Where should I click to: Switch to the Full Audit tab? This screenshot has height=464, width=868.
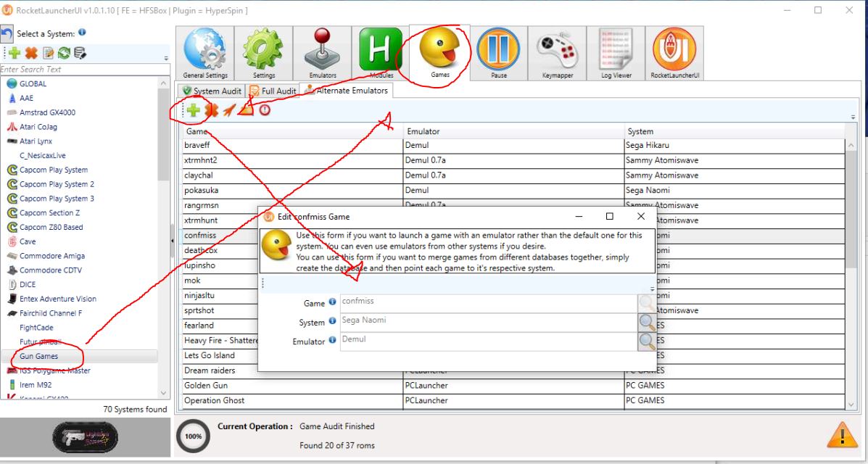click(x=273, y=91)
